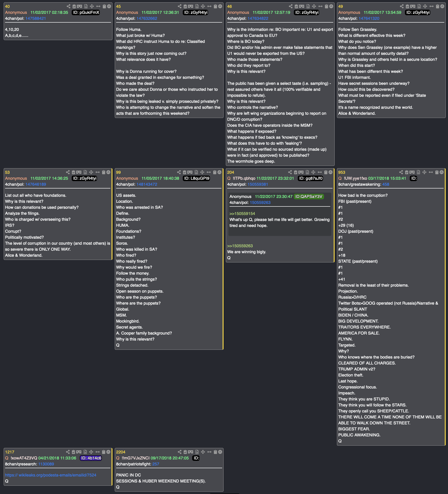Click the four-arrow move icon on post 204
This screenshot has width=448, height=494.
click(313, 172)
